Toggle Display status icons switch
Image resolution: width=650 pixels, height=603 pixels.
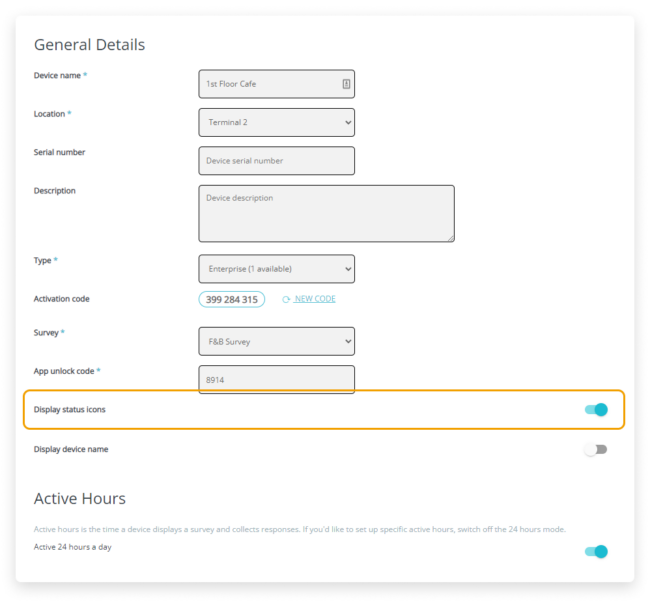click(596, 409)
